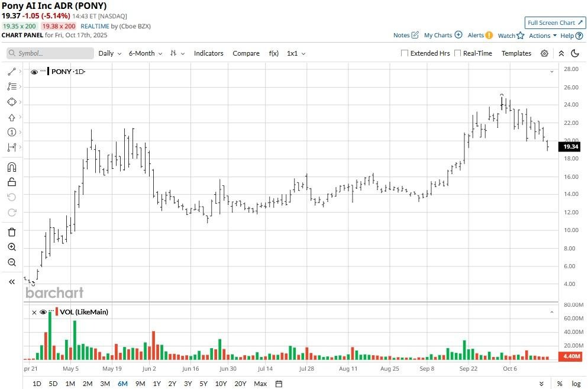Pick the numbered label annotation tool

pyautogui.click(x=12, y=132)
